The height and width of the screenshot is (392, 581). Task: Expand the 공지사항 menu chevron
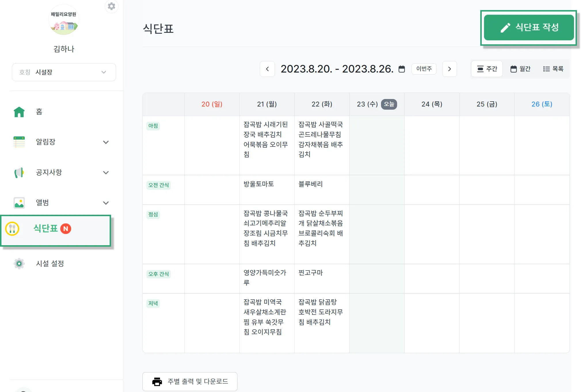coord(106,173)
